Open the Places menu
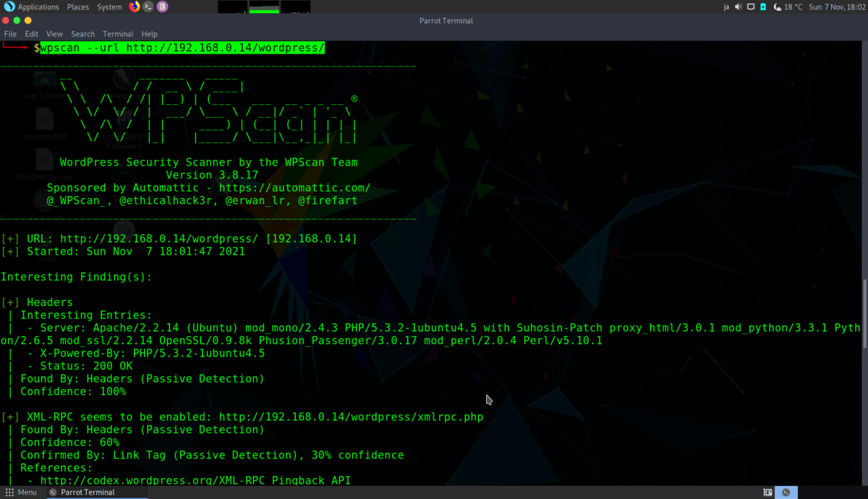The height and width of the screenshot is (499, 868). 78,7
